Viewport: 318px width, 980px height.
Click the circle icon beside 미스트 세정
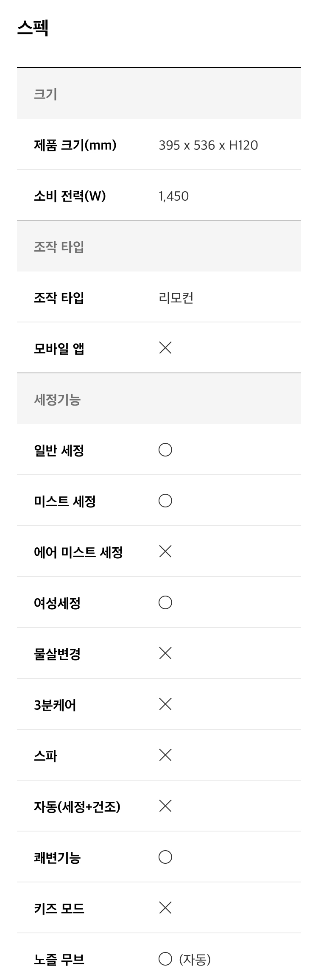165,501
